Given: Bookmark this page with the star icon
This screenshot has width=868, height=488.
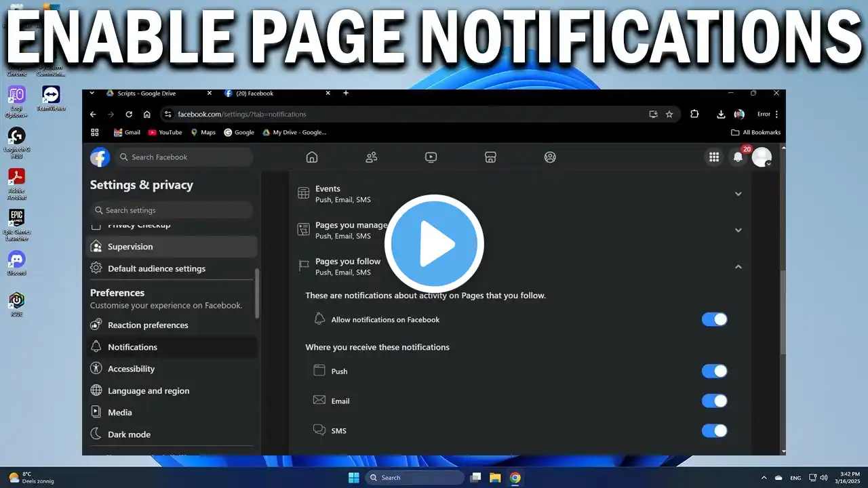Looking at the screenshot, I should click(669, 115).
